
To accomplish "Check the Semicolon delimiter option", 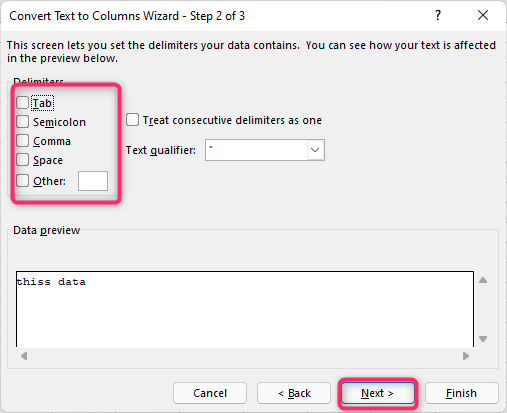I will point(23,122).
